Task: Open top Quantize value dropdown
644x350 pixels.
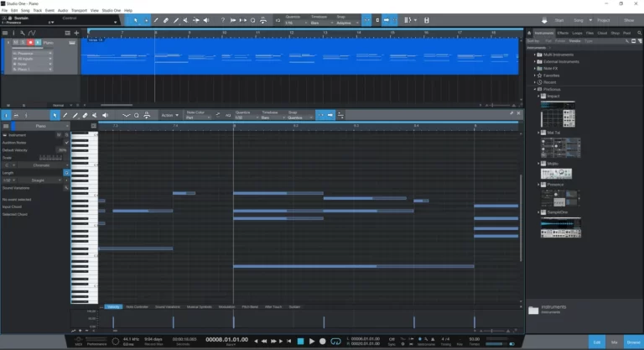Action: click(x=296, y=23)
